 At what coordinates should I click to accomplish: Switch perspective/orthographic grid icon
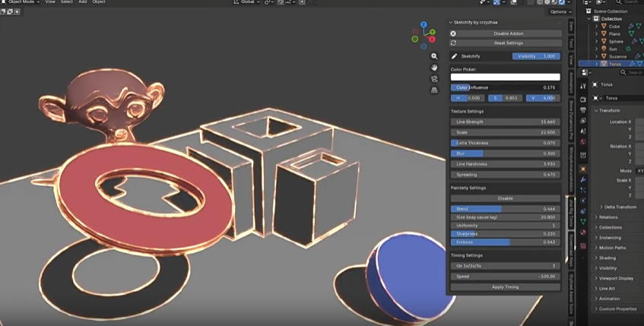(434, 90)
